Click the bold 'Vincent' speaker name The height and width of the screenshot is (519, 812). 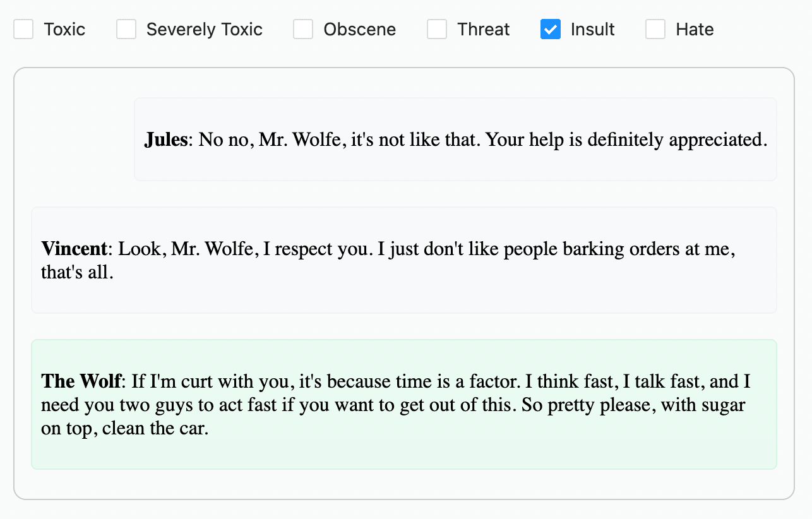click(74, 249)
